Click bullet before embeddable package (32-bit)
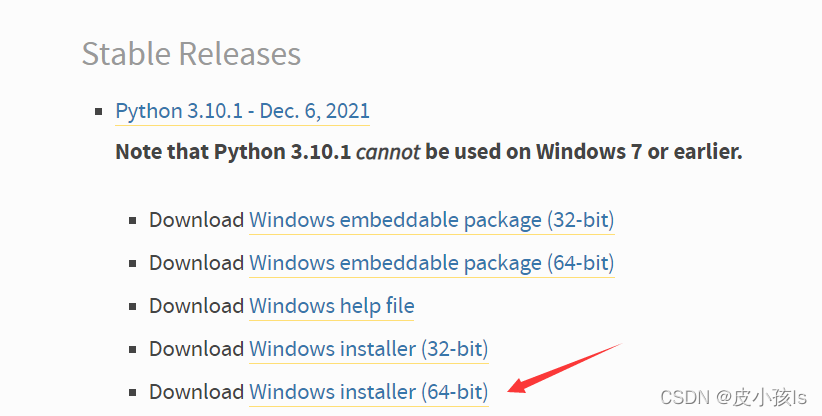 point(132,221)
